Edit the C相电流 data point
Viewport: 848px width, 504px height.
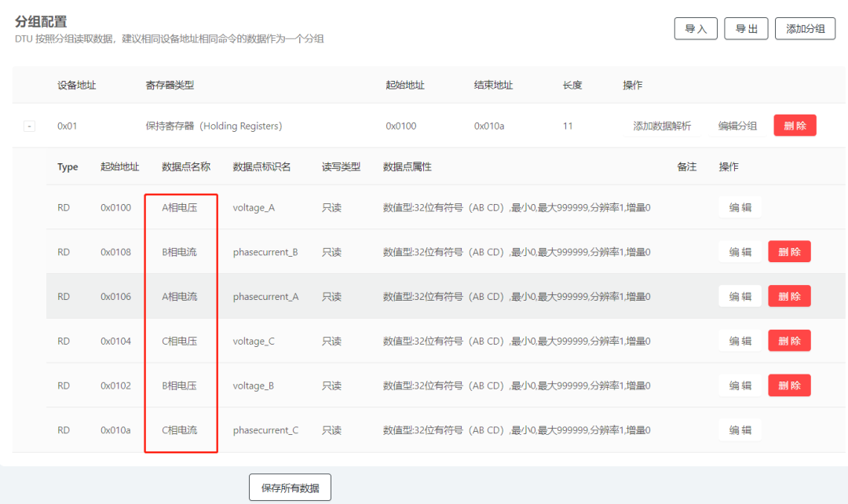(x=739, y=429)
